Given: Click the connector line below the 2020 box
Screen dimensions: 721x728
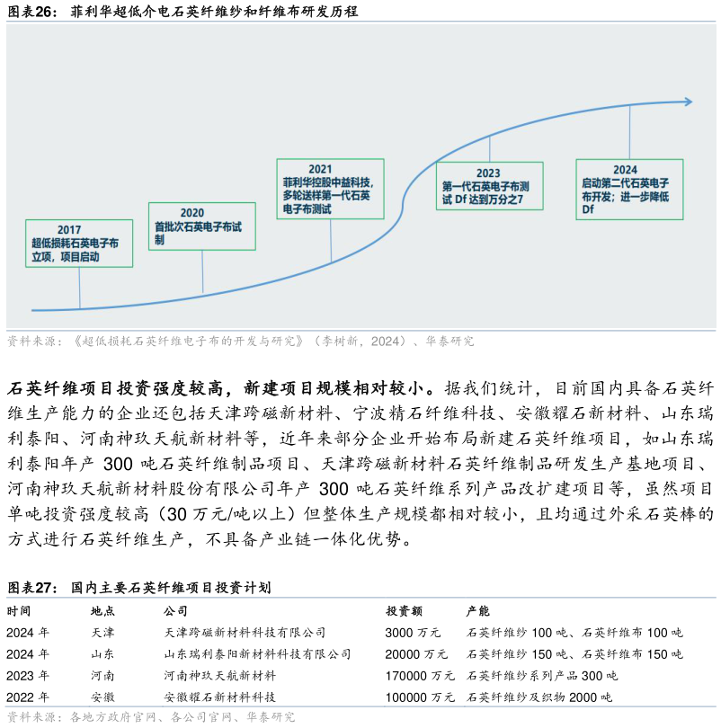Looking at the screenshot, I should click(202, 271).
